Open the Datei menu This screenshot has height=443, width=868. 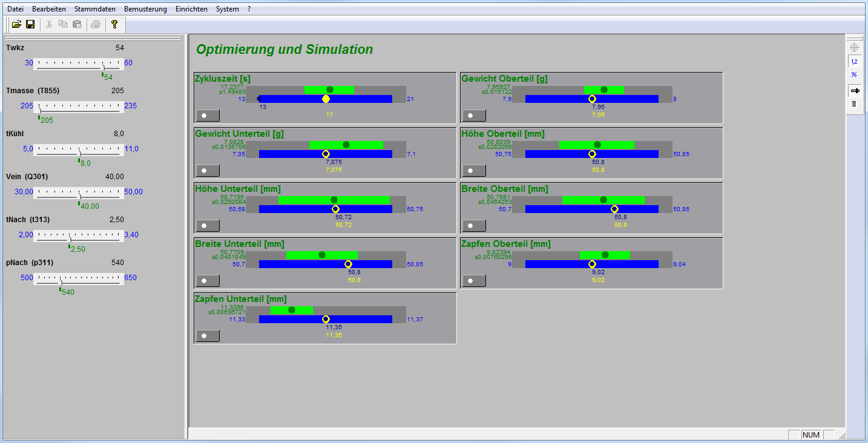15,9
